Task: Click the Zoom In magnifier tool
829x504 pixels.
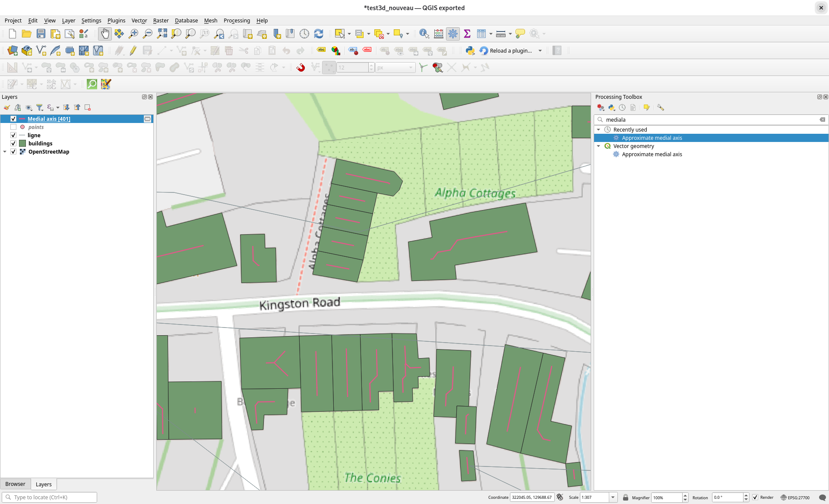Action: pyautogui.click(x=133, y=34)
